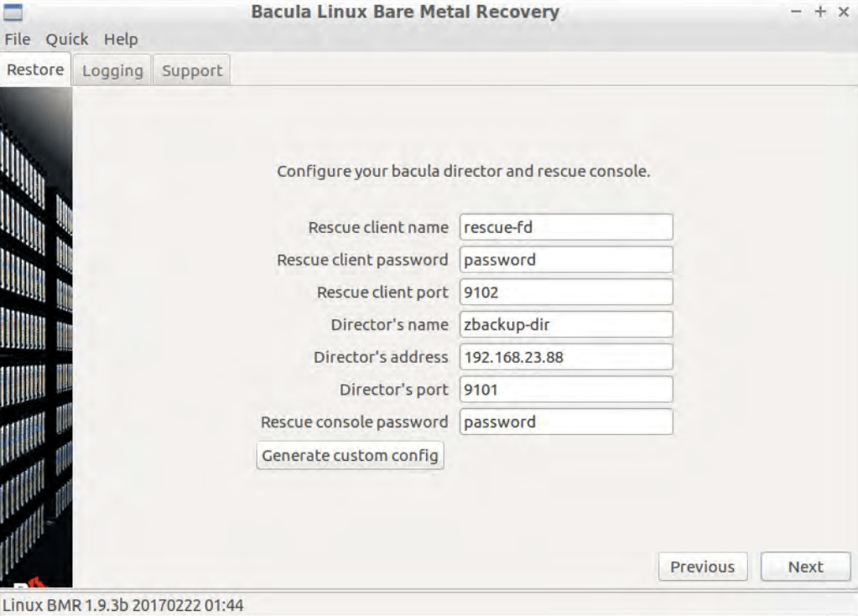Minimize the Bacula recovery window

(x=795, y=12)
